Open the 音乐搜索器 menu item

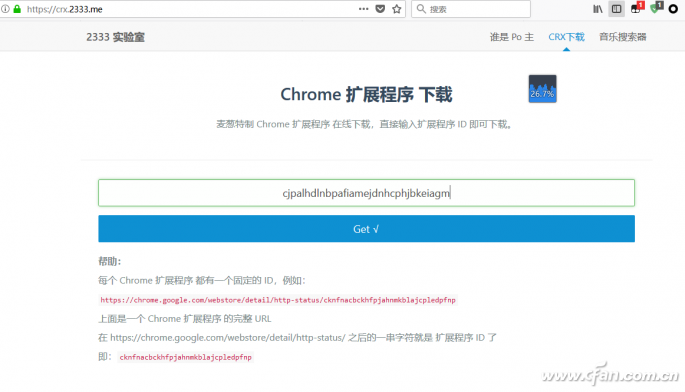tap(623, 37)
